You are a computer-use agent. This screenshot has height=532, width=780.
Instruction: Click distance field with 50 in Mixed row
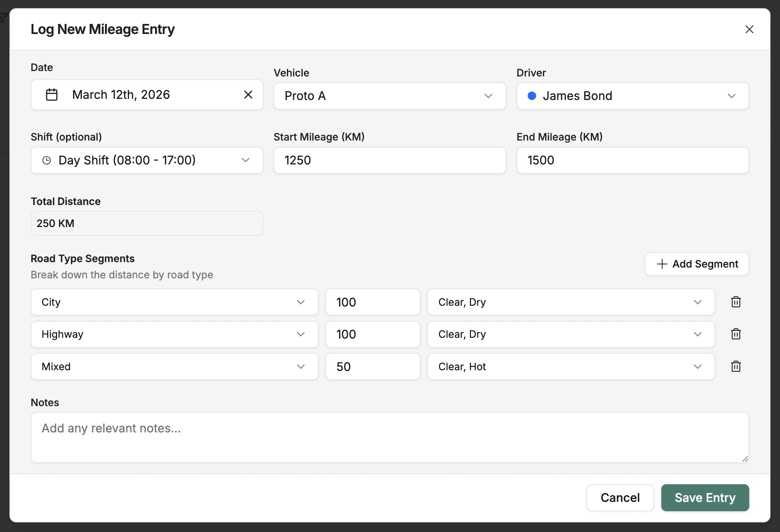click(x=373, y=366)
